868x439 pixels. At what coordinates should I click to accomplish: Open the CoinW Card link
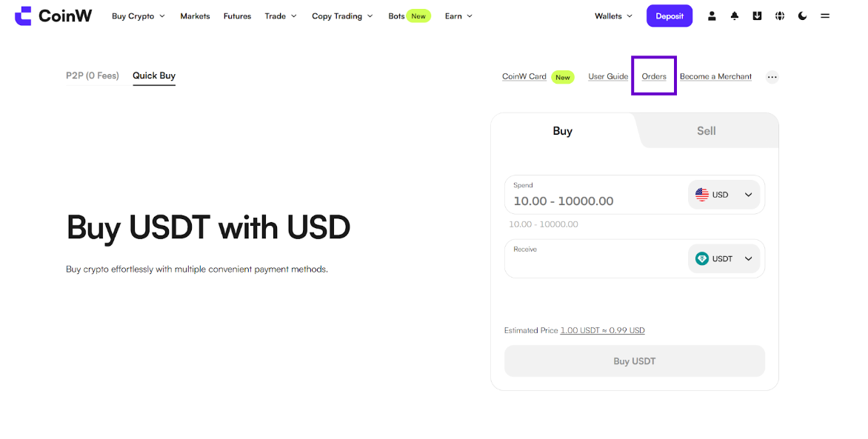524,76
